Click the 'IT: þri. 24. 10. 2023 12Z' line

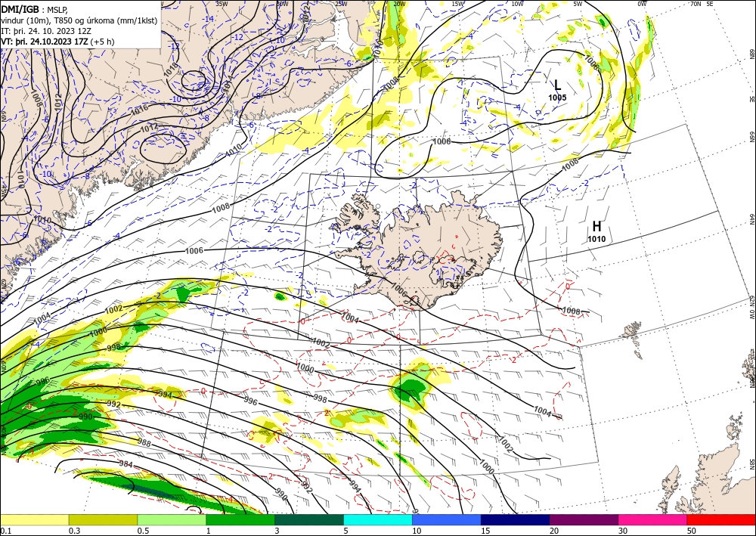[x=46, y=30]
